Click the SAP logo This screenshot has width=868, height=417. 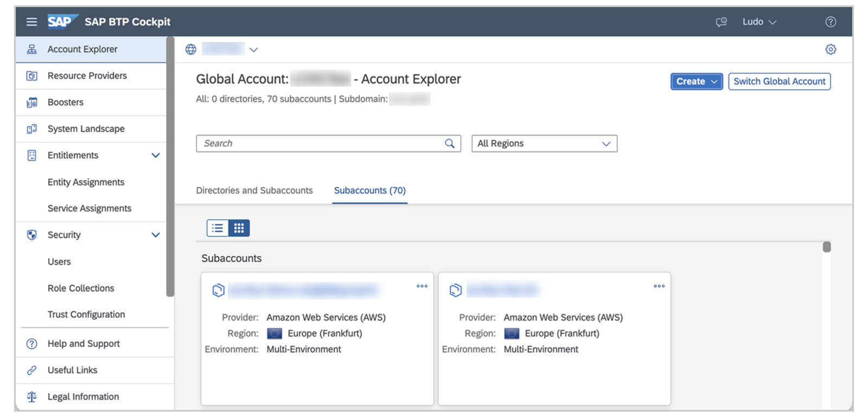(62, 22)
